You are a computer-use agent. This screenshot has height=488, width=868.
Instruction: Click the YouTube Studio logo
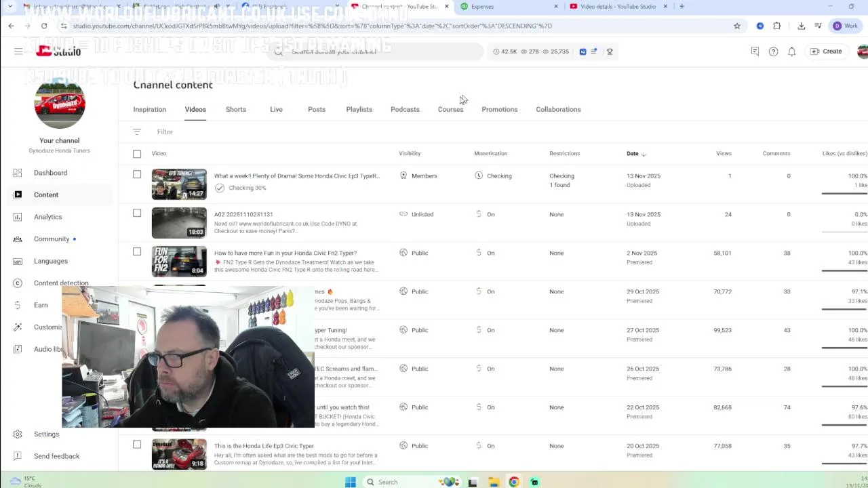[x=59, y=52]
